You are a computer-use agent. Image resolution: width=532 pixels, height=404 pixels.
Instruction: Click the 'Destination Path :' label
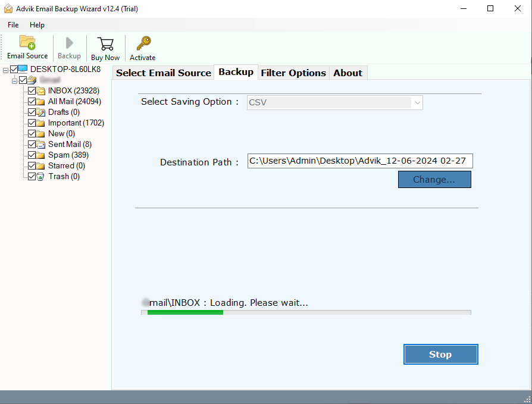point(199,162)
